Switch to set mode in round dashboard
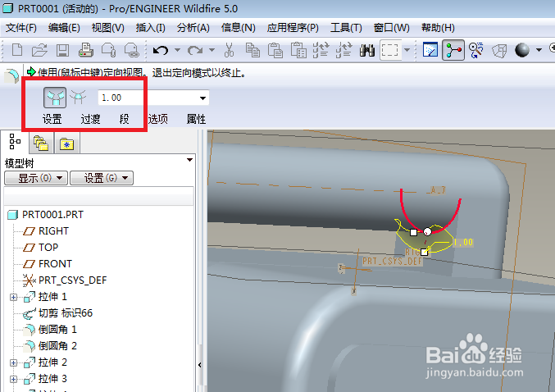The image size is (555, 392). click(55, 98)
